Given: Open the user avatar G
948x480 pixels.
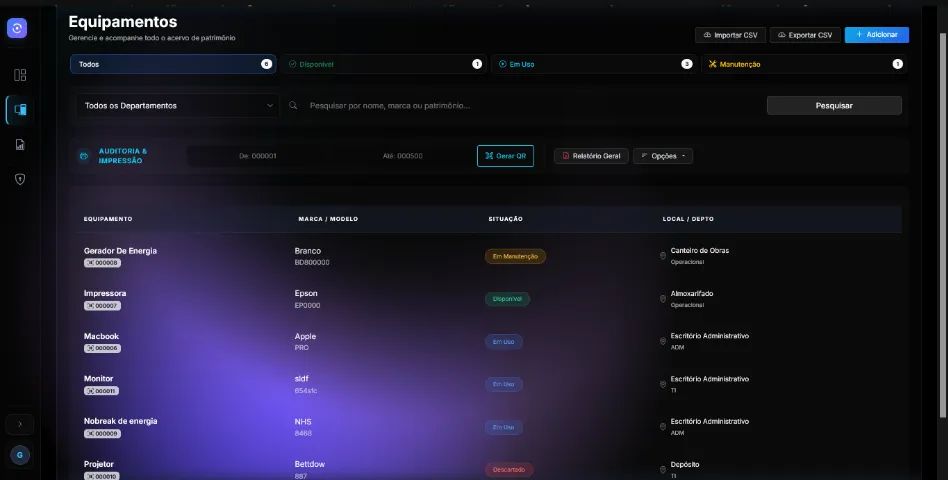Looking at the screenshot, I should [x=20, y=455].
